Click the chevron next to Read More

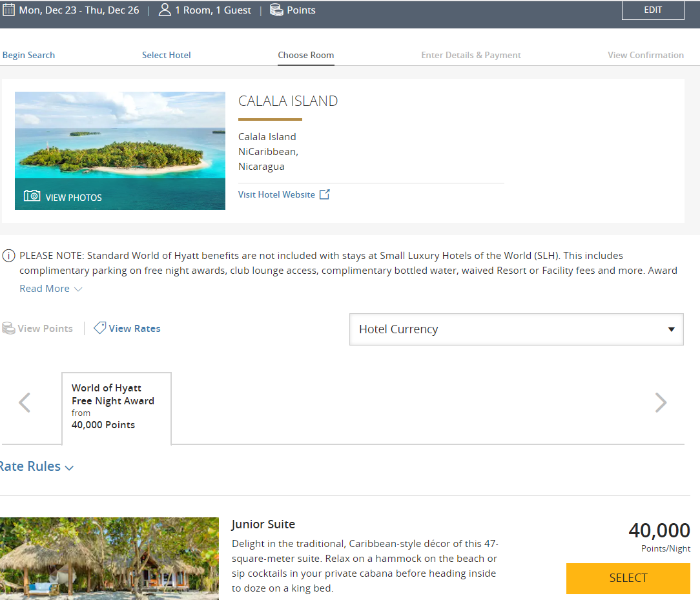[x=78, y=289]
